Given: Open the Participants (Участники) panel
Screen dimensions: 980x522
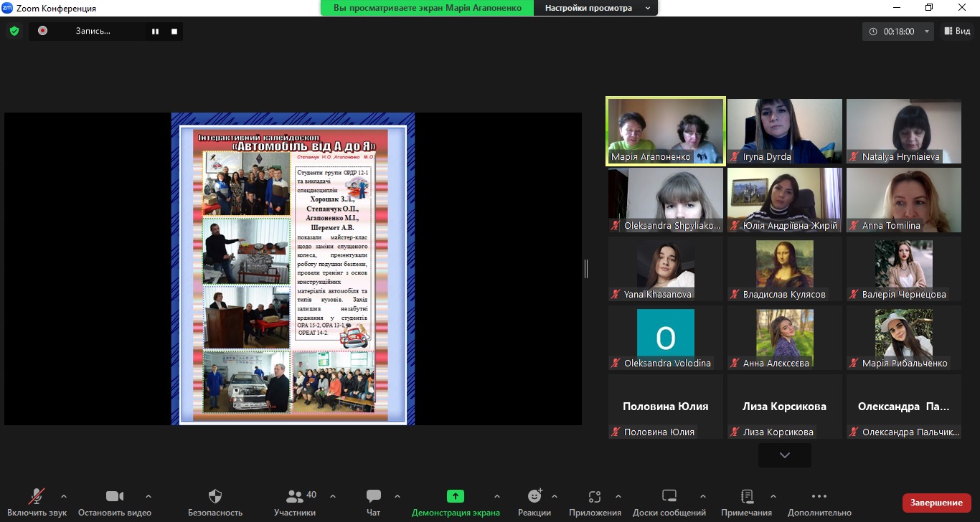Looking at the screenshot, I should click(295, 496).
